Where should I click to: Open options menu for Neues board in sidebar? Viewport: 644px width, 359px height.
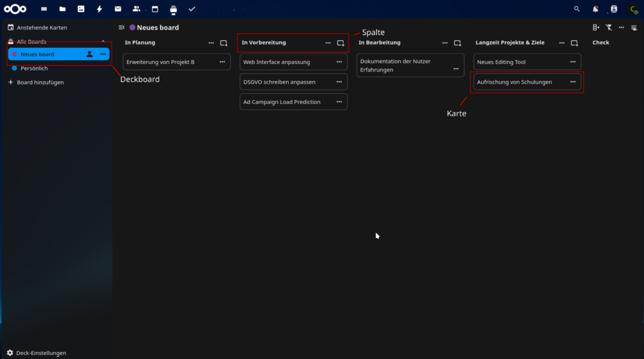coord(103,54)
